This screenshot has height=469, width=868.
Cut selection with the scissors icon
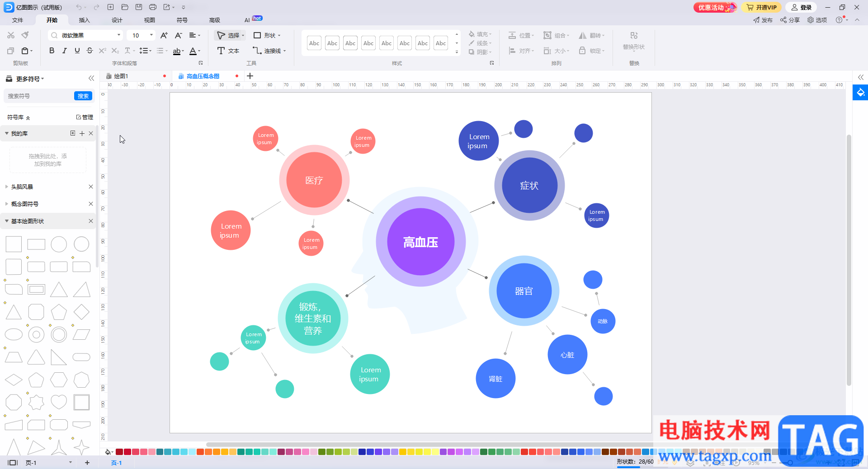pyautogui.click(x=11, y=35)
